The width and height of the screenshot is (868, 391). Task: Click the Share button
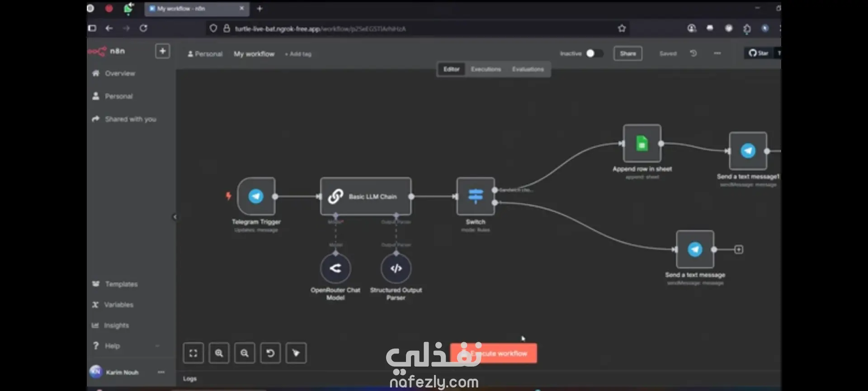click(628, 53)
